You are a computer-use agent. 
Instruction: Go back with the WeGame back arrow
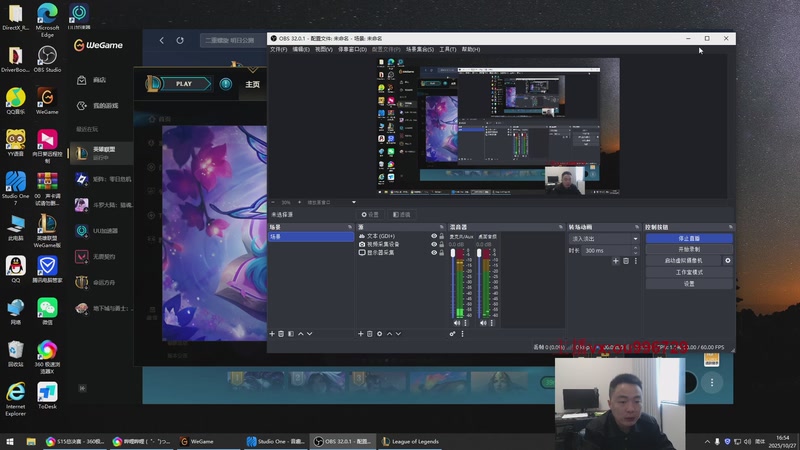[x=162, y=40]
